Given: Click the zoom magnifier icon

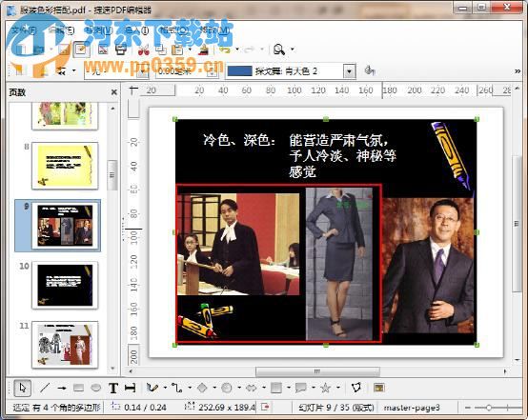Looking at the screenshot, I should coord(279,50).
